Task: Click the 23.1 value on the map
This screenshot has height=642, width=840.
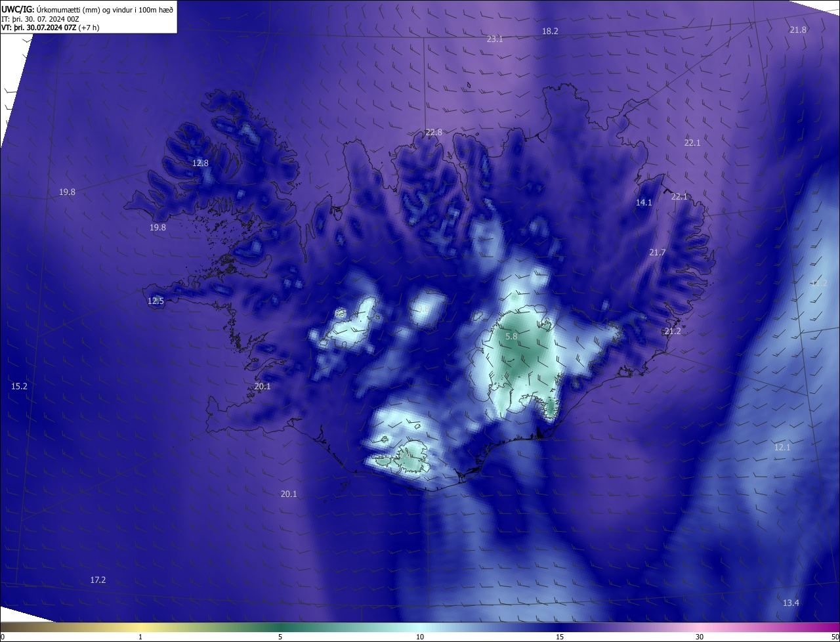Action: [495, 39]
